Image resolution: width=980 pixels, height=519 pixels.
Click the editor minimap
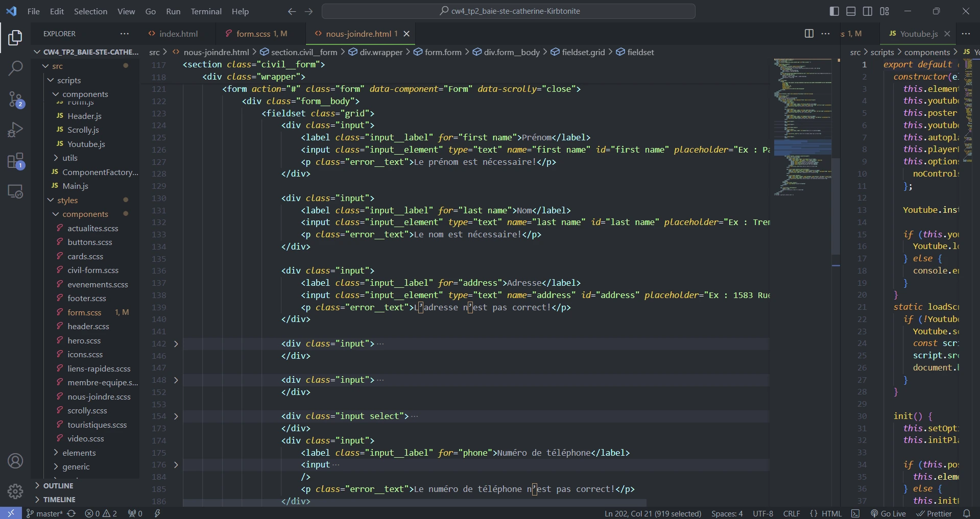pyautogui.click(x=802, y=128)
